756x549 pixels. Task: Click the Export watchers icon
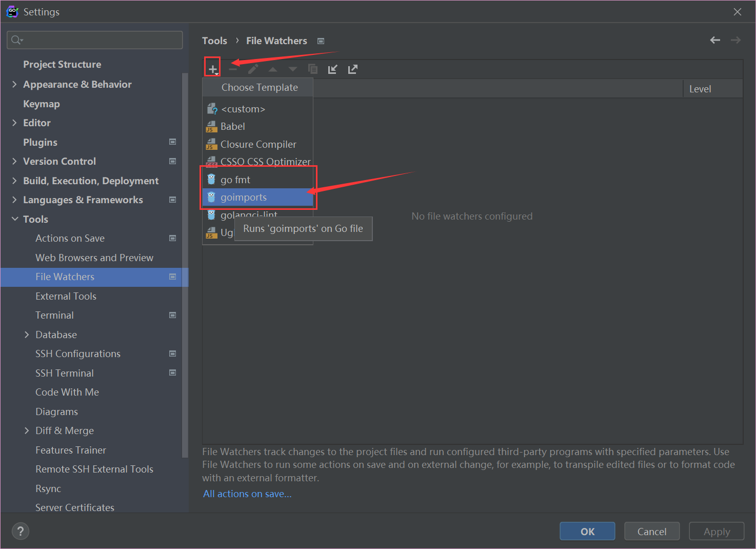point(352,69)
